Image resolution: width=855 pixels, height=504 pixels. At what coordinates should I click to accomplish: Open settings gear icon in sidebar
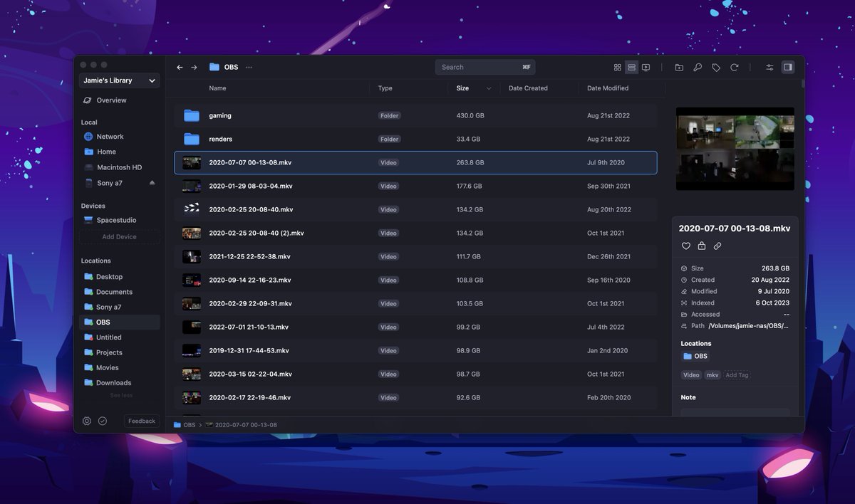(87, 421)
